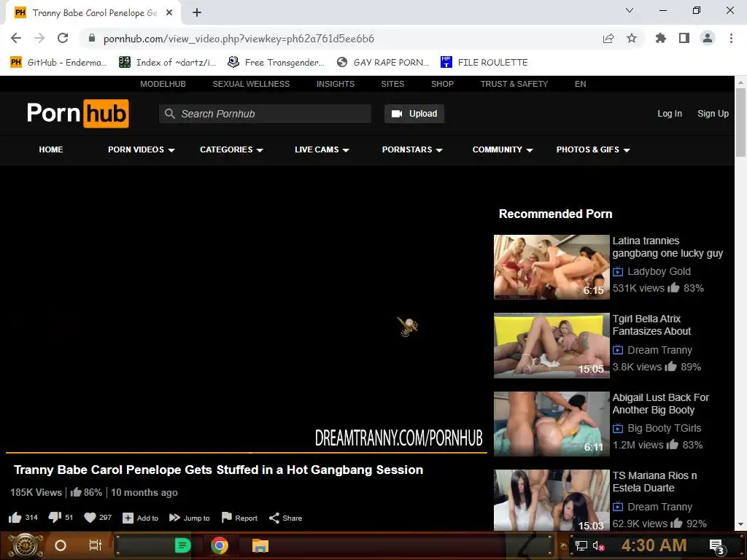Viewport: 747px width, 560px height.
Task: Open the browser side panel
Action: [684, 38]
